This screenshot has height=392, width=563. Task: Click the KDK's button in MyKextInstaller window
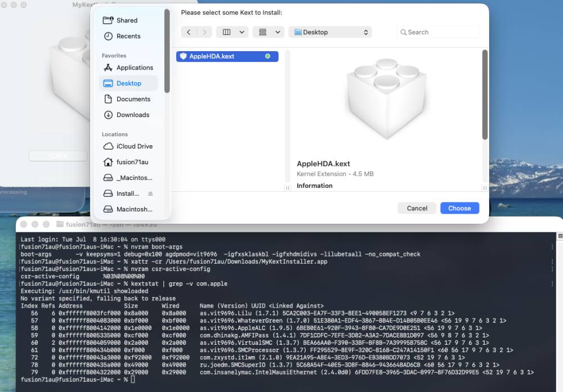coord(58,156)
